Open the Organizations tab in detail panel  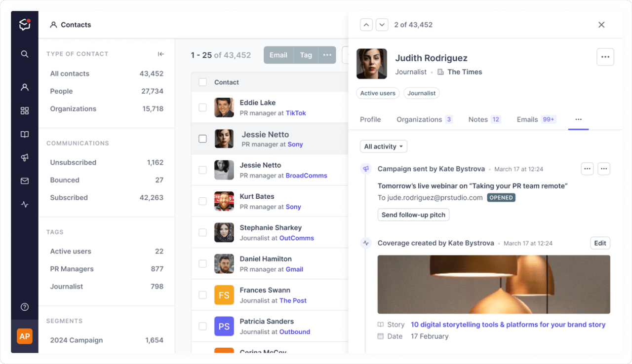(425, 119)
